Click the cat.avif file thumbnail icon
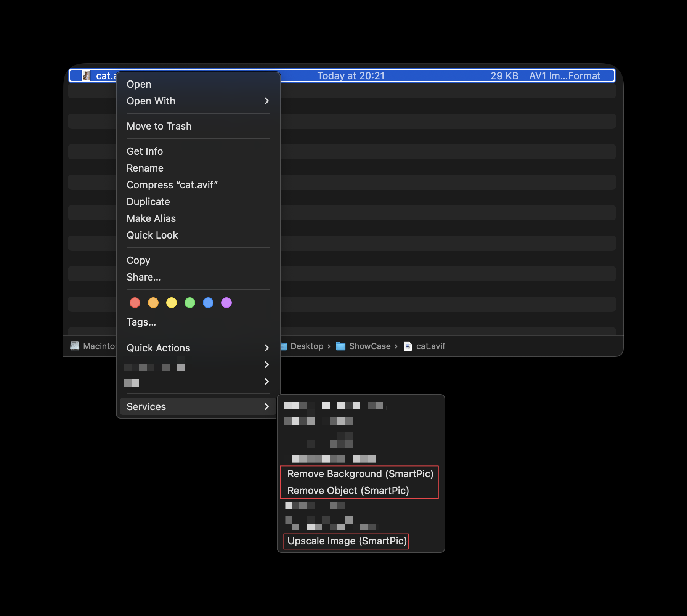 point(86,75)
